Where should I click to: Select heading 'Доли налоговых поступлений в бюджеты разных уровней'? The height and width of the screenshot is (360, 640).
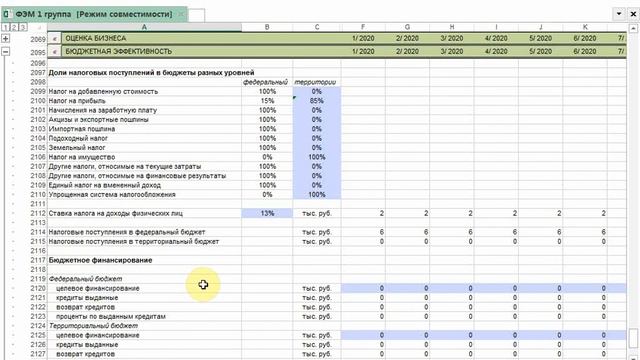[151, 73]
